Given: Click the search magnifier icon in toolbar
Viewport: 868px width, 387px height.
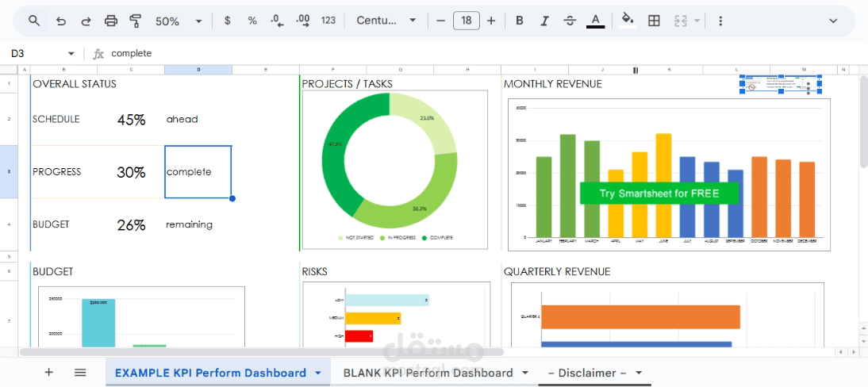Looking at the screenshot, I should pyautogui.click(x=34, y=21).
